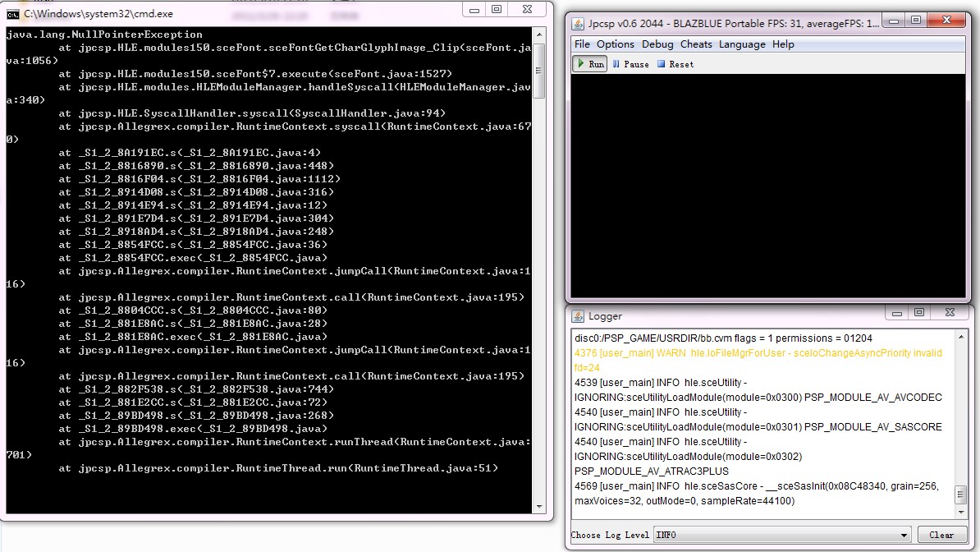Clear the Logger output
980x552 pixels.
[x=941, y=535]
